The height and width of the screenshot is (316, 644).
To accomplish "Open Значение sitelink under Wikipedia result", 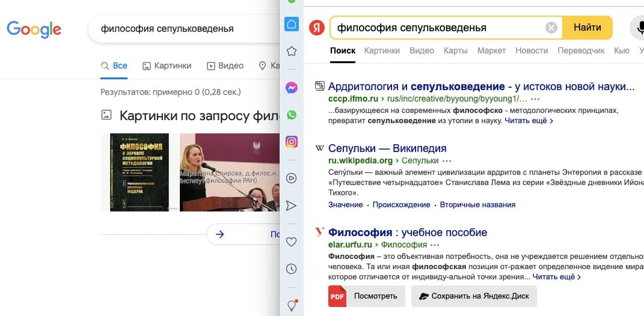I will click(345, 205).
